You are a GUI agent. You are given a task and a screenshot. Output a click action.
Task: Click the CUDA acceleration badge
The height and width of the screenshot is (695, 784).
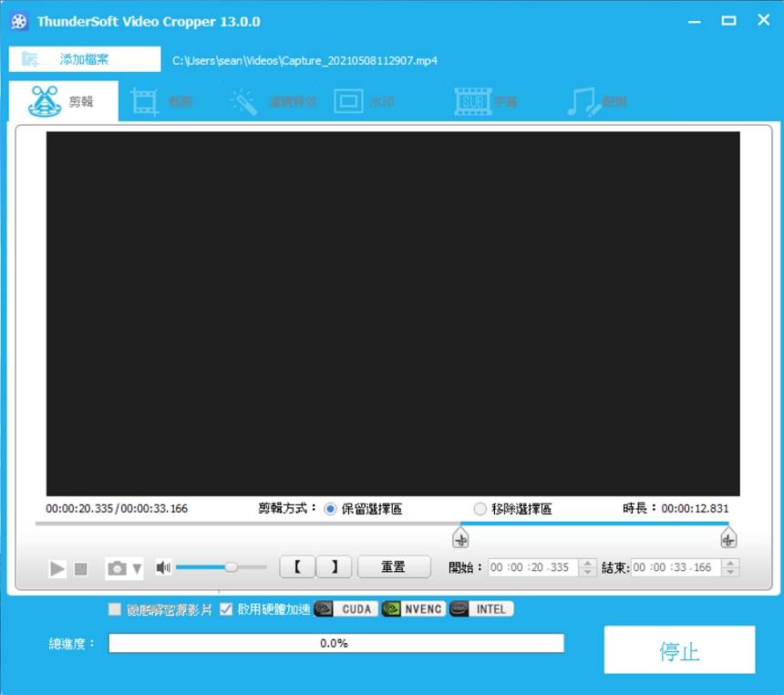pos(346,609)
